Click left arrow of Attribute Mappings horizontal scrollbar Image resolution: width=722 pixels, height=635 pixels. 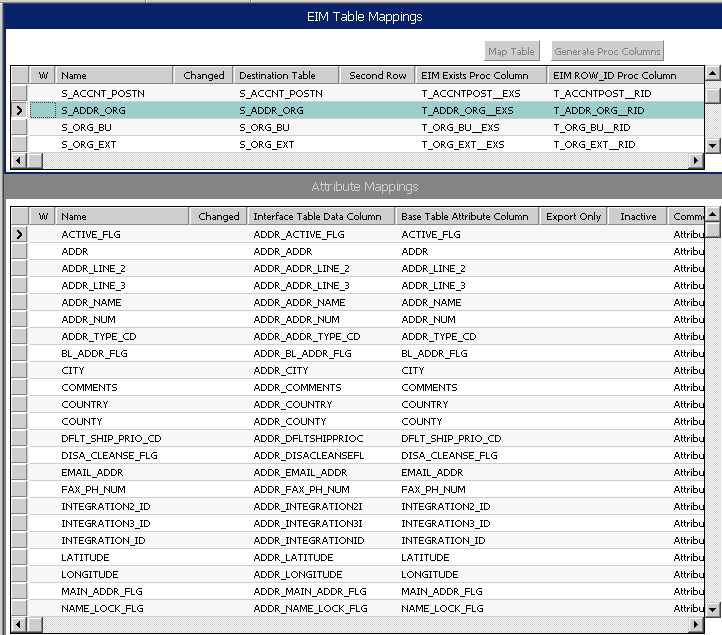click(x=18, y=624)
